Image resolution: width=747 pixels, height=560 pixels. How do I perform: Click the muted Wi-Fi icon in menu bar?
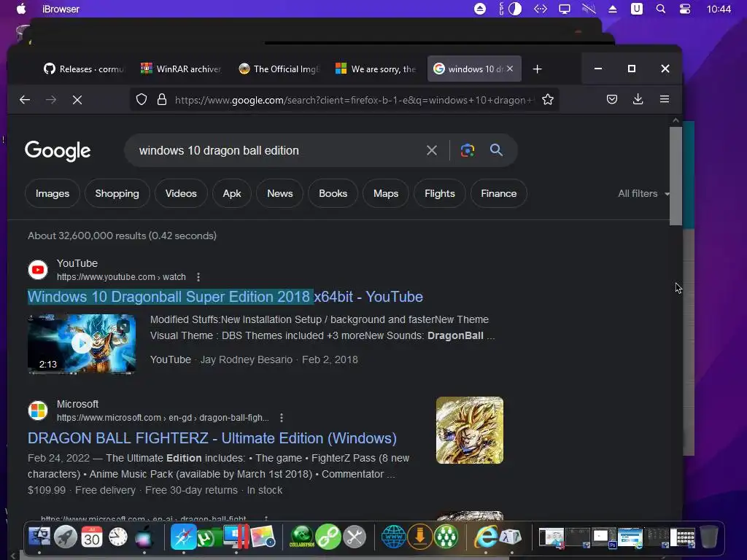pos(589,9)
